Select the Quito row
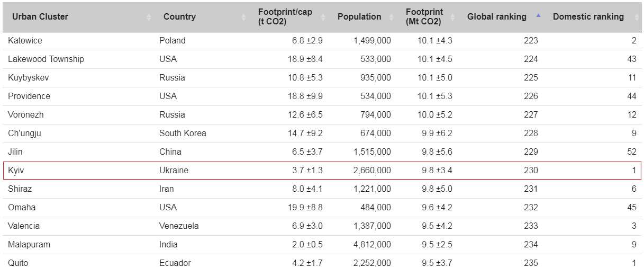Image resolution: width=644 pixels, height=276 pixels. [x=322, y=263]
